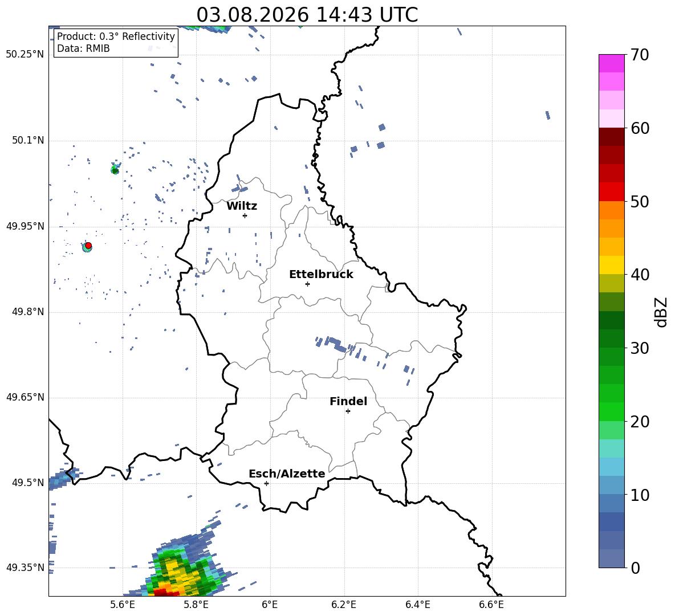Click the red dot marker west of Luxembourg
The width and height of the screenshot is (675, 616).
point(88,246)
